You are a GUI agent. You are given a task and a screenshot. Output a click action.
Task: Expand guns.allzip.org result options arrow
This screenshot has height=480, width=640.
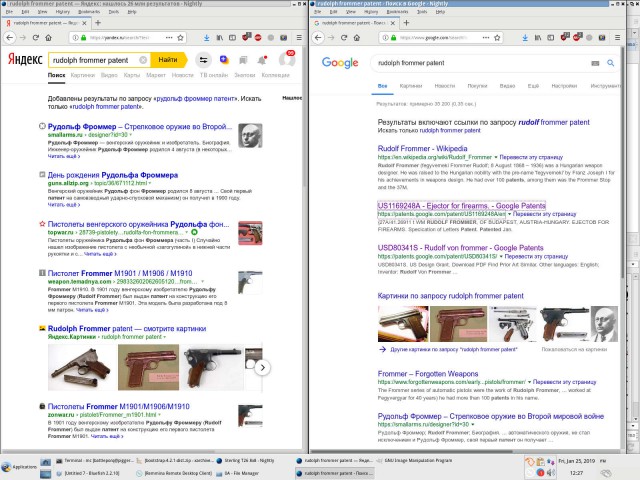coord(150,183)
